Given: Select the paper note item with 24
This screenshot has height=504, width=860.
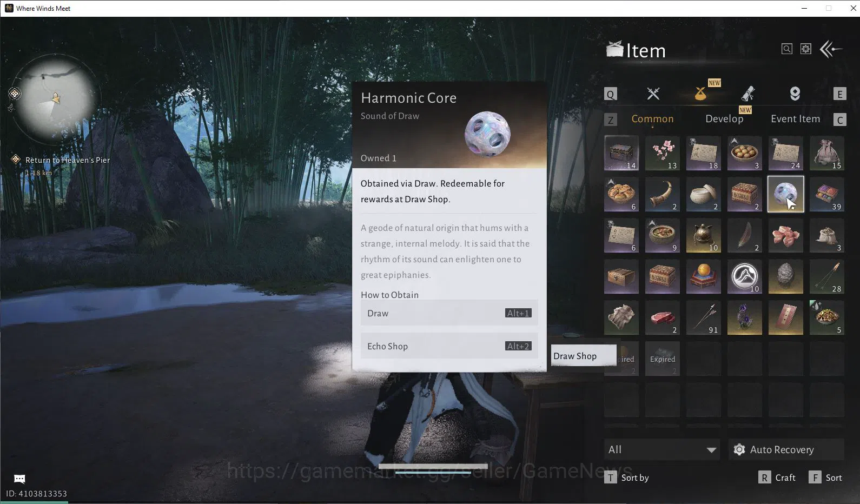Looking at the screenshot, I should (786, 153).
